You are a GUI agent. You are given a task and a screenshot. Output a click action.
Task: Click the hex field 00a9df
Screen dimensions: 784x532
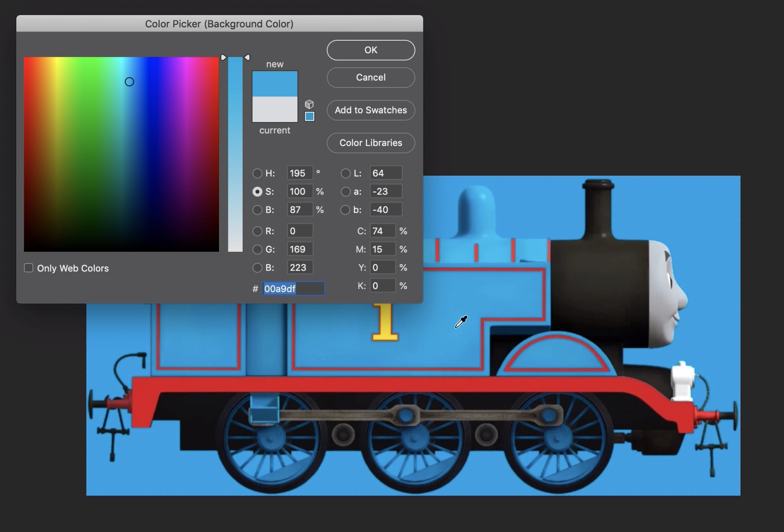click(x=293, y=289)
